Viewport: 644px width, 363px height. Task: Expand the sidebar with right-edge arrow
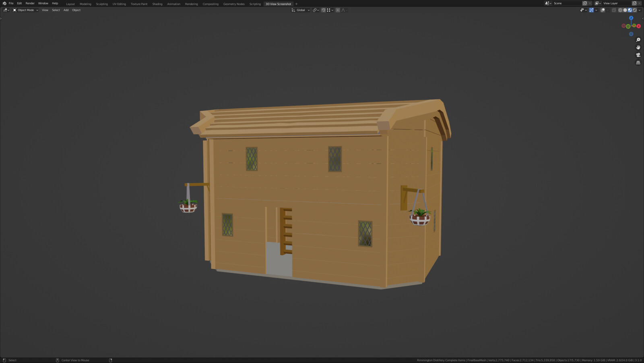[x=643, y=19]
